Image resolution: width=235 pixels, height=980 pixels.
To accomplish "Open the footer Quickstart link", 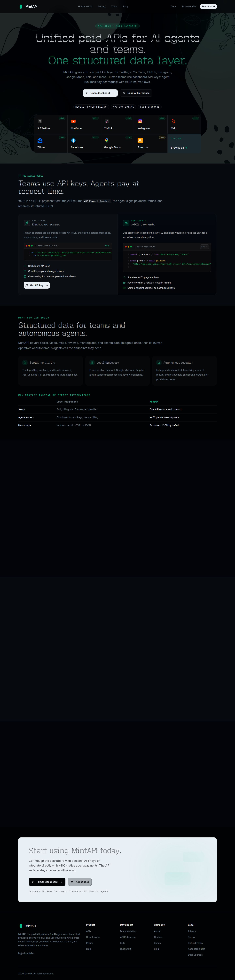I will 126,949.
